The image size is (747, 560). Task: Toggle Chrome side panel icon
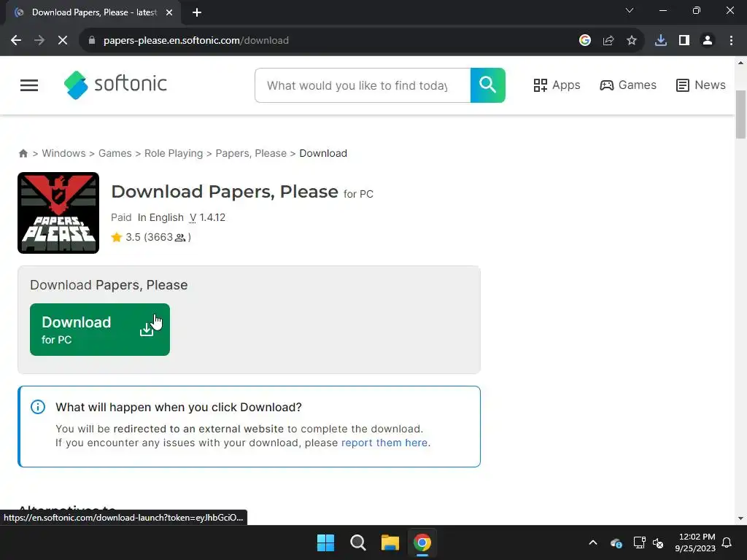tap(684, 41)
